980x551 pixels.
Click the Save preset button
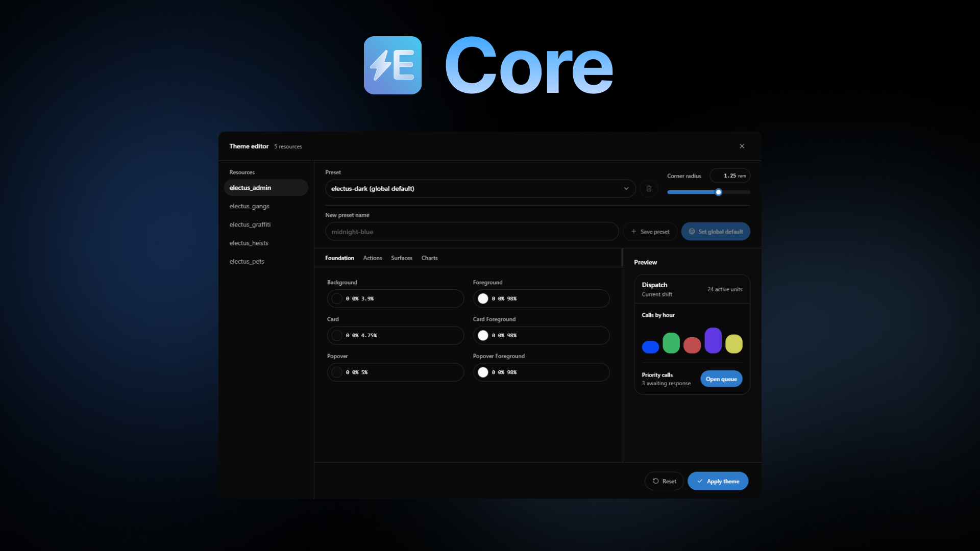coord(650,232)
